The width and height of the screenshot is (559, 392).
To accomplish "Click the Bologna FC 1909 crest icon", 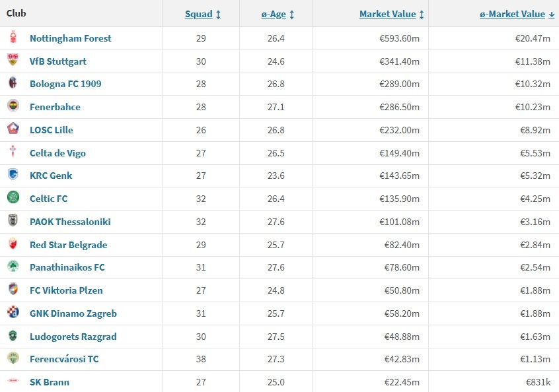I will pos(13,84).
